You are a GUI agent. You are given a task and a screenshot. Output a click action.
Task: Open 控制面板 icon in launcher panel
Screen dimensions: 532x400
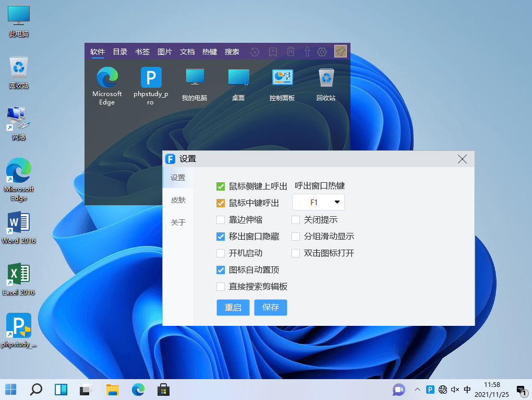[282, 85]
